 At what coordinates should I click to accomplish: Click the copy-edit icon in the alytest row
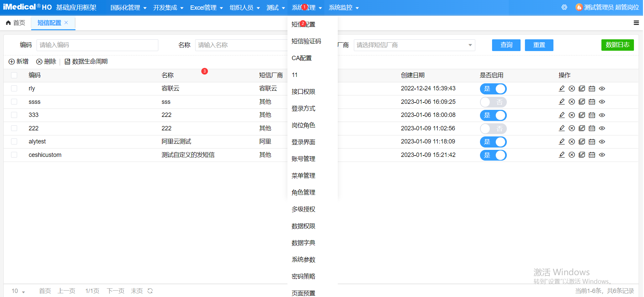(x=582, y=142)
